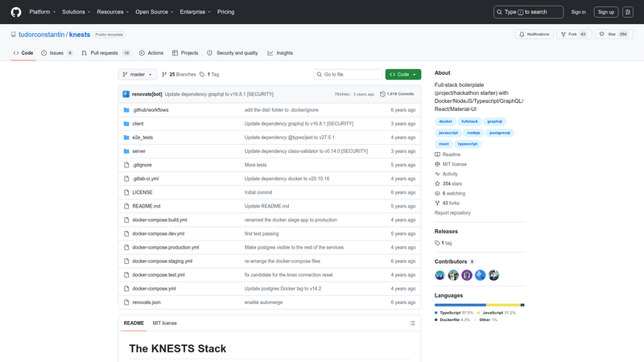Open tudorconstantin profile link
The image size is (644, 362).
[x=42, y=35]
